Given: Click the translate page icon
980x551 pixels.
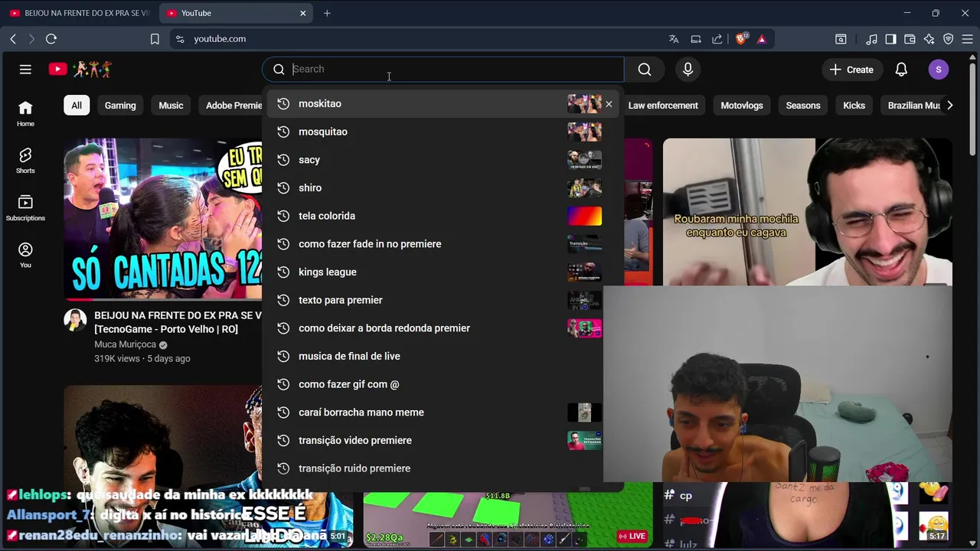Looking at the screenshot, I should click(674, 39).
